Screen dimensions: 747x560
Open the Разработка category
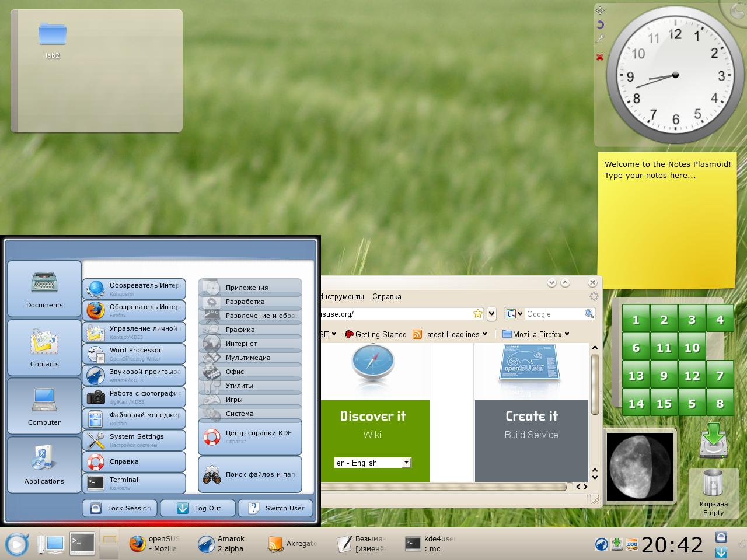(x=250, y=302)
